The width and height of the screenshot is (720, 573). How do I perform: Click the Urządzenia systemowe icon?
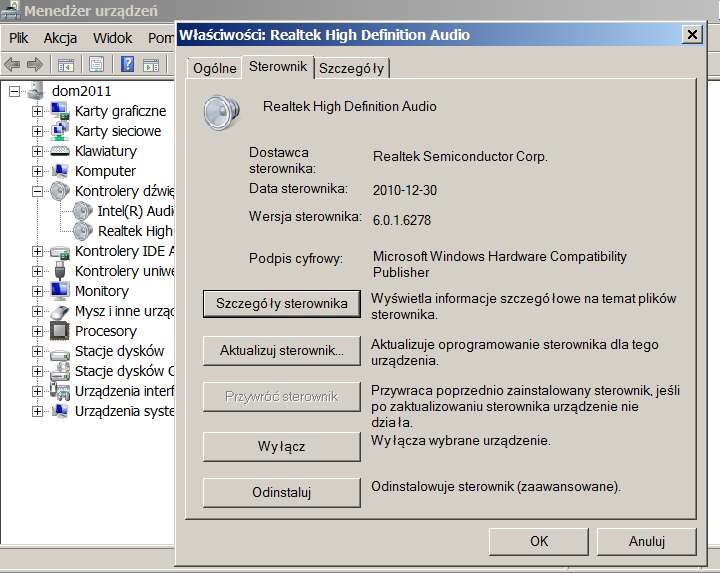pos(60,411)
